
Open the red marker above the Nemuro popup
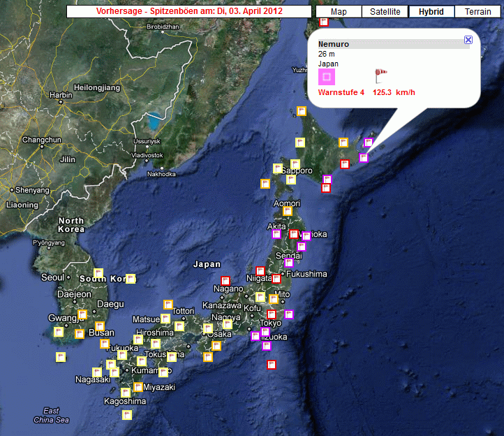[324, 22]
